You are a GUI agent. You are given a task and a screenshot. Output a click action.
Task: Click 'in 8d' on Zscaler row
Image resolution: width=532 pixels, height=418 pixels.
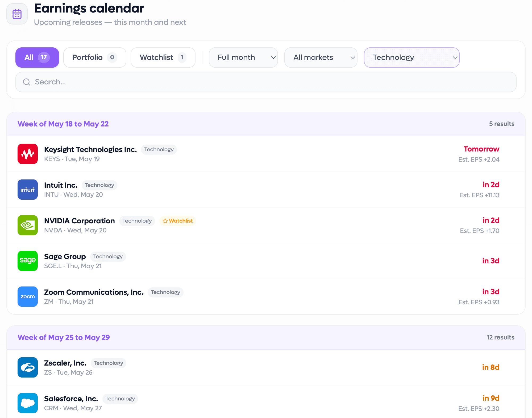pos(491,367)
